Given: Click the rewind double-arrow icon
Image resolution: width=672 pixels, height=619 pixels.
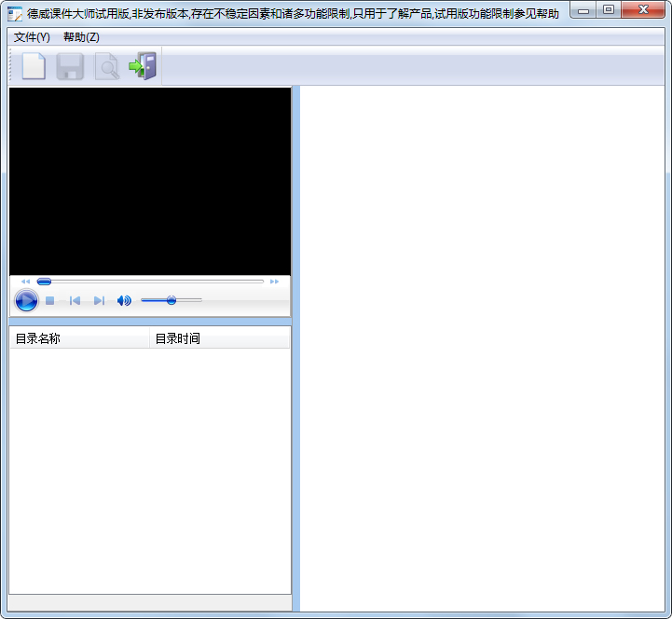Looking at the screenshot, I should 25,282.
